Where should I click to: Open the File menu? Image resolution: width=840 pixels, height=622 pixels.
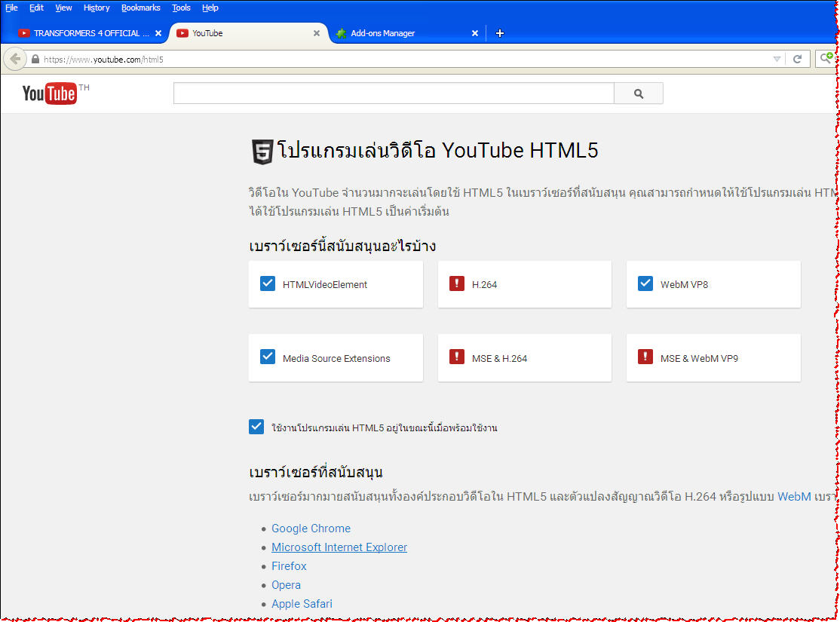[11, 8]
